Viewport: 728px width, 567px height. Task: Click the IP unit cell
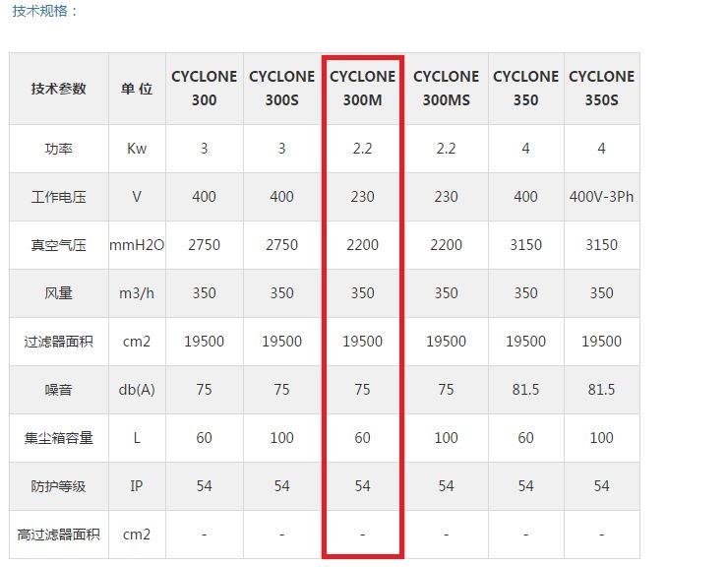pyautogui.click(x=137, y=486)
